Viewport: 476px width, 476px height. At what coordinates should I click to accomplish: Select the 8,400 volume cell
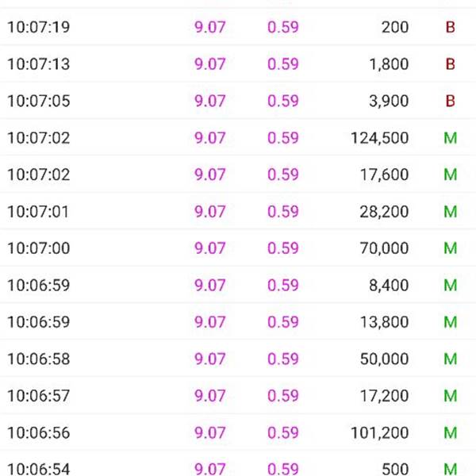tap(389, 285)
